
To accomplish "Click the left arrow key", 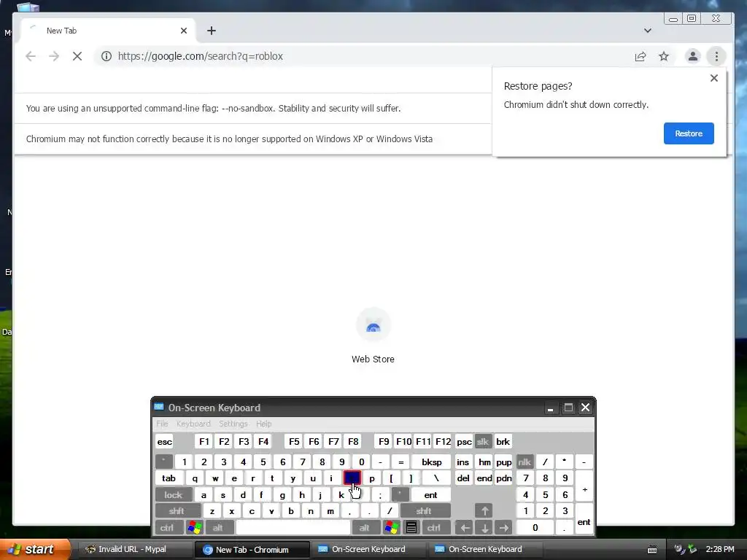I will coord(465,528).
